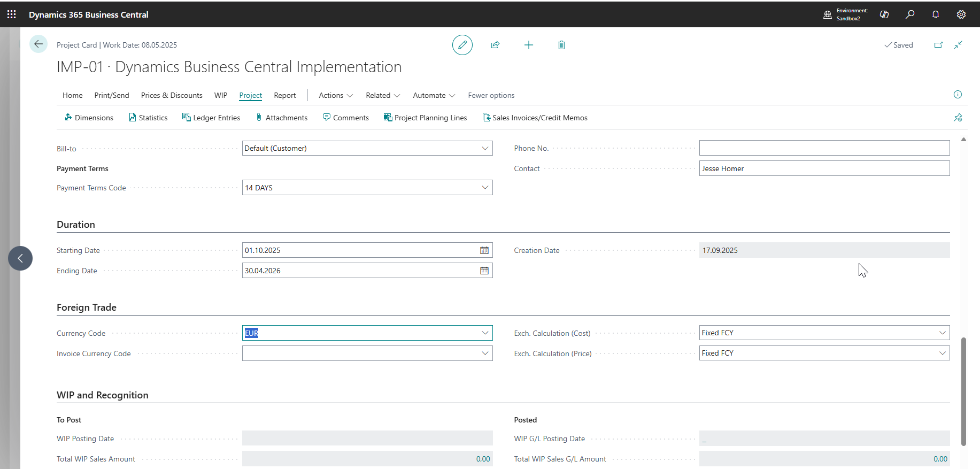This screenshot has height=469, width=980.
Task: Select the Project tab
Action: point(251,95)
